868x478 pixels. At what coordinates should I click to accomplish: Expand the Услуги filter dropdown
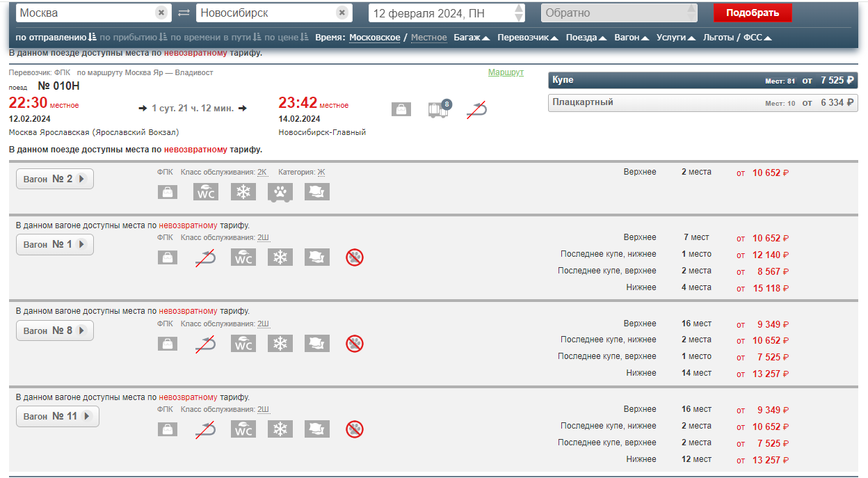[675, 38]
